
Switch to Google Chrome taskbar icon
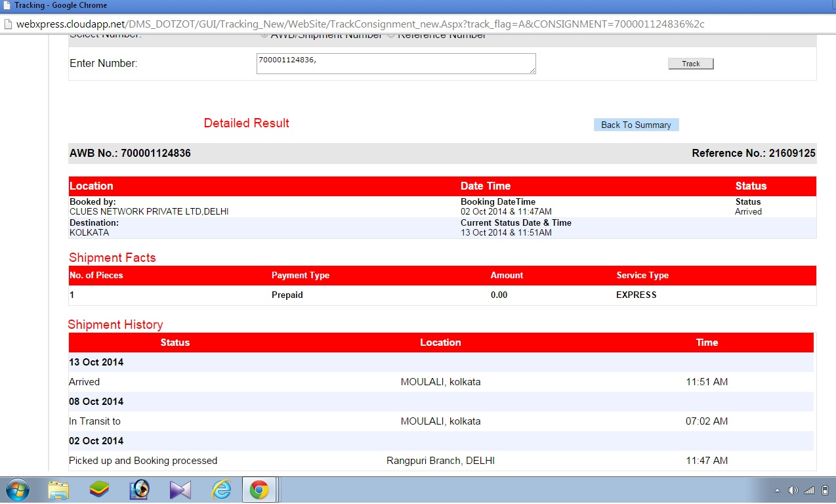tap(259, 490)
